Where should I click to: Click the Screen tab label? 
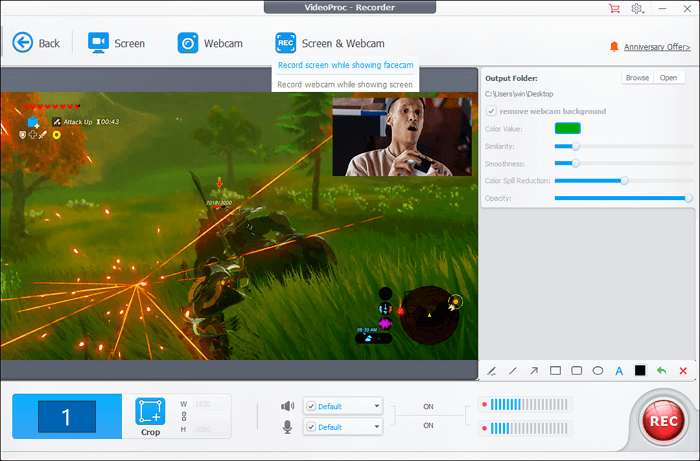(129, 43)
